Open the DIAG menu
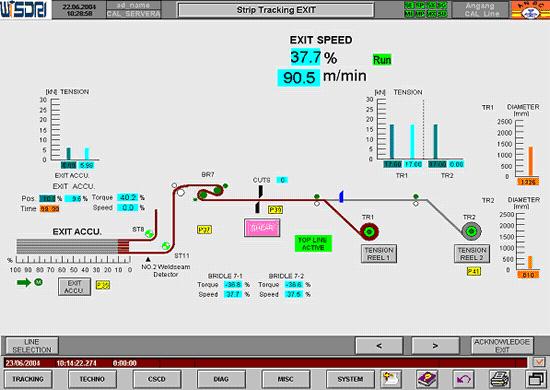Viewport: 550px width, 390px height. pos(221,379)
